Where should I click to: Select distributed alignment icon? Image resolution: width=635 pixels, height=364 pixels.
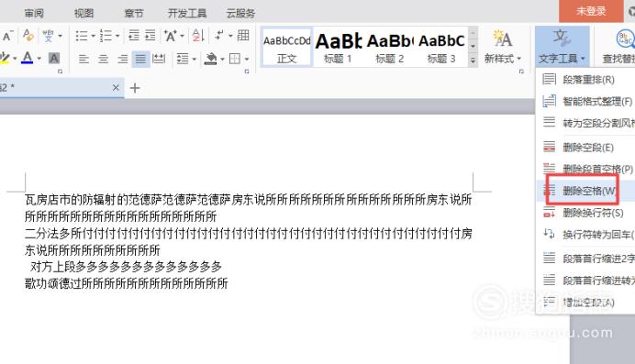(159, 59)
